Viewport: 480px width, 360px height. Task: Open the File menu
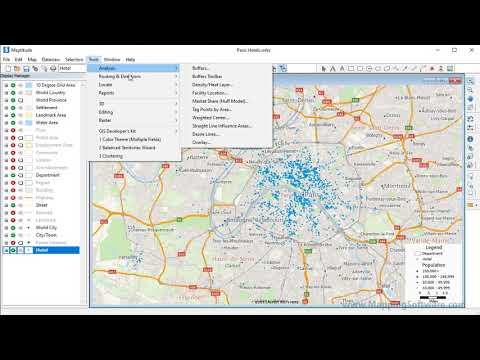pos(6,59)
